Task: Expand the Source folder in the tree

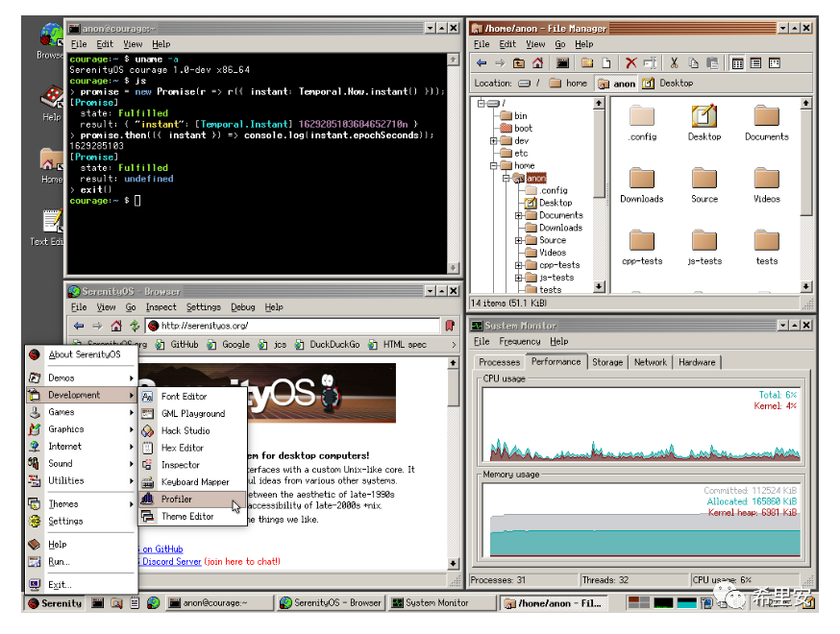Action: click(x=518, y=240)
